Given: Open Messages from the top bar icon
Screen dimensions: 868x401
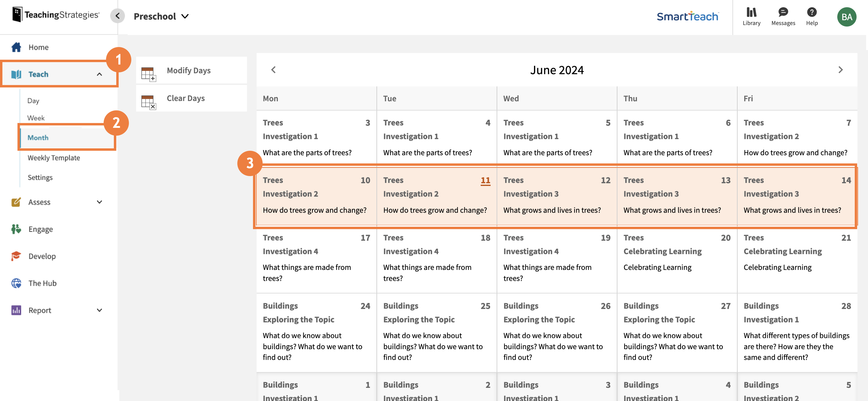Looking at the screenshot, I should coord(783,13).
